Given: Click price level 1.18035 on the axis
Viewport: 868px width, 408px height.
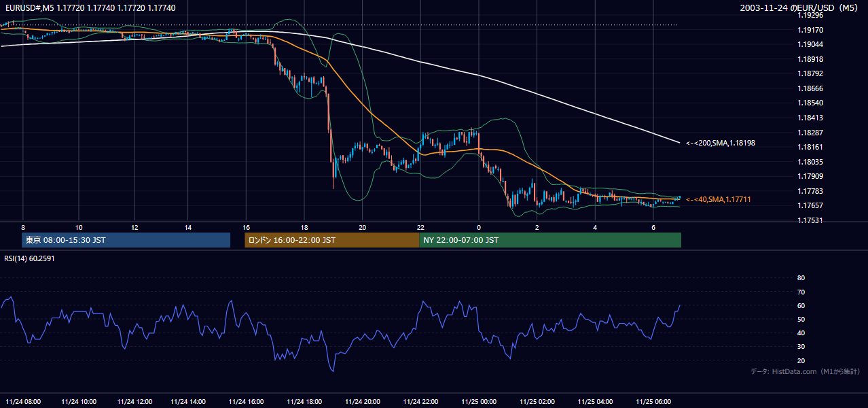Looking at the screenshot, I should click(x=810, y=162).
